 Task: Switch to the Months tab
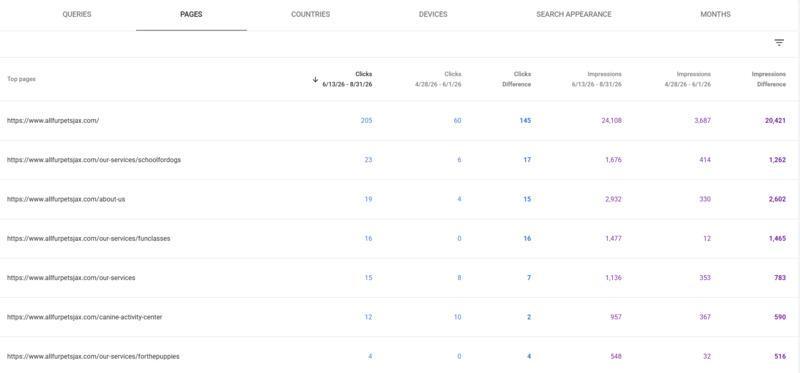[x=715, y=14]
